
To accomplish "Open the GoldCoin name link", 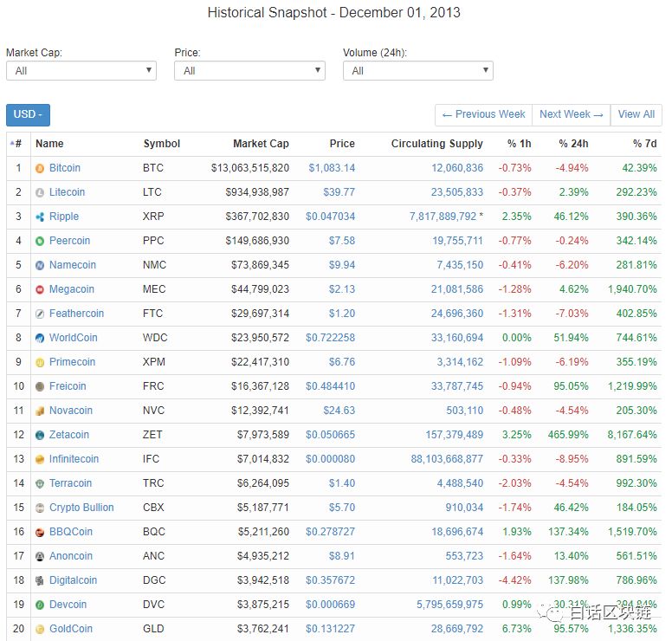I will [71, 629].
